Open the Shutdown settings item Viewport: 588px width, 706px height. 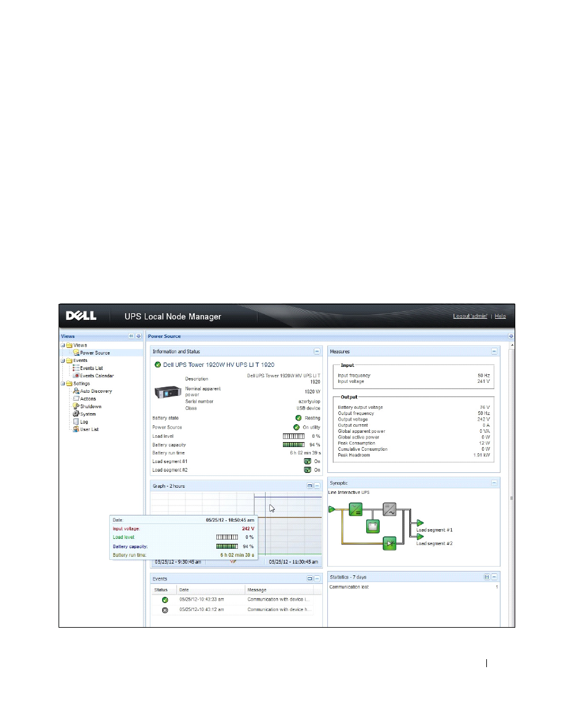[x=91, y=406]
